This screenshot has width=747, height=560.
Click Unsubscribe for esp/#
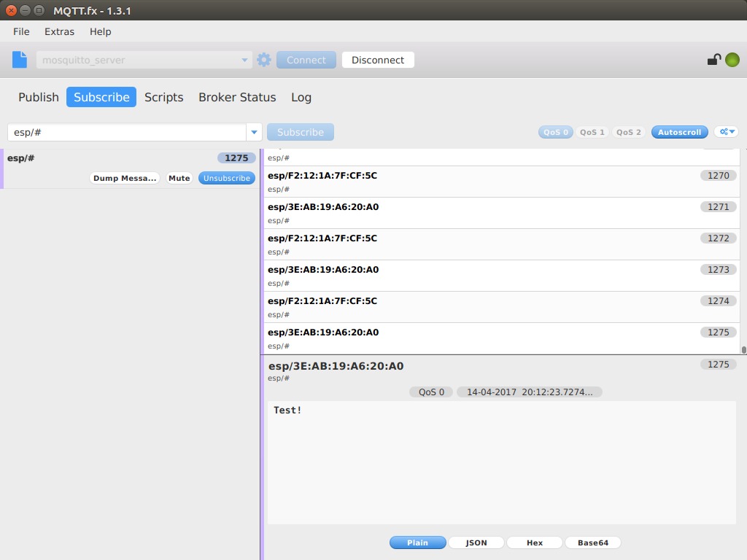point(227,178)
